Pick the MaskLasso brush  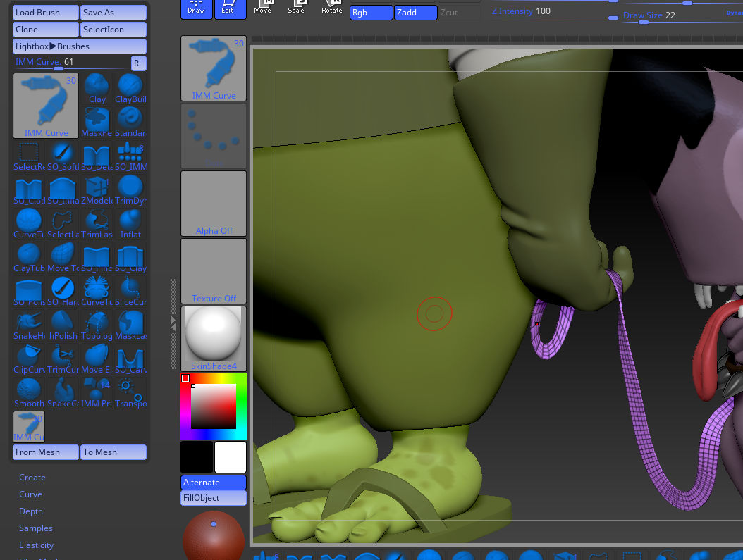point(130,325)
